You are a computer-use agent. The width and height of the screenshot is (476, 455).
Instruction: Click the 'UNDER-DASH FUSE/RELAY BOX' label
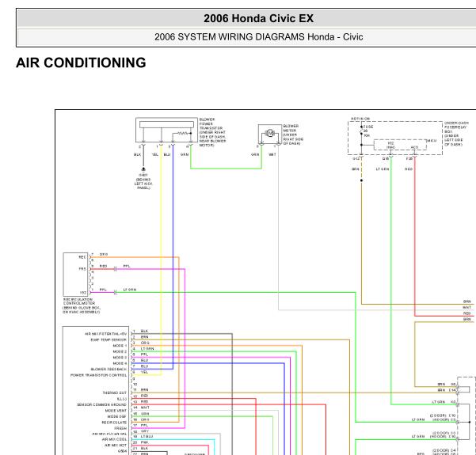click(x=456, y=134)
